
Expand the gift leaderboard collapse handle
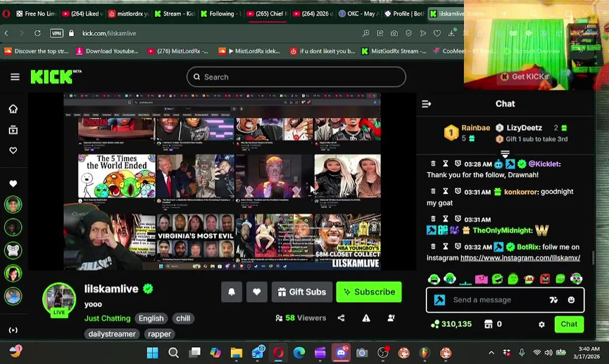[505, 153]
